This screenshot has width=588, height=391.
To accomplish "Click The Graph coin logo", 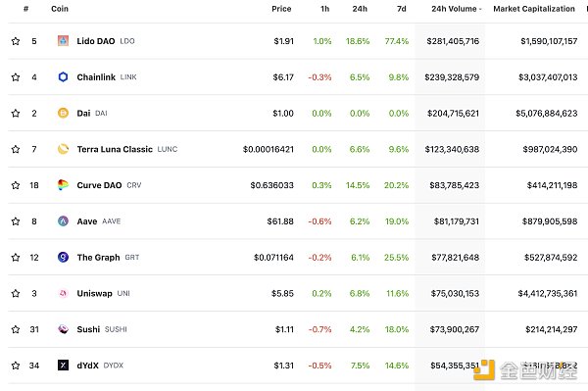I will pos(63,257).
